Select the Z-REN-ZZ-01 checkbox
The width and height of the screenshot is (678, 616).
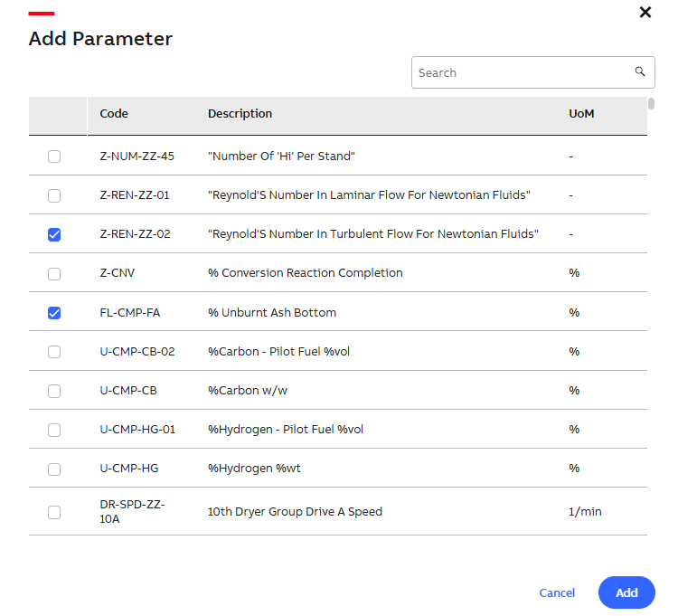point(54,195)
